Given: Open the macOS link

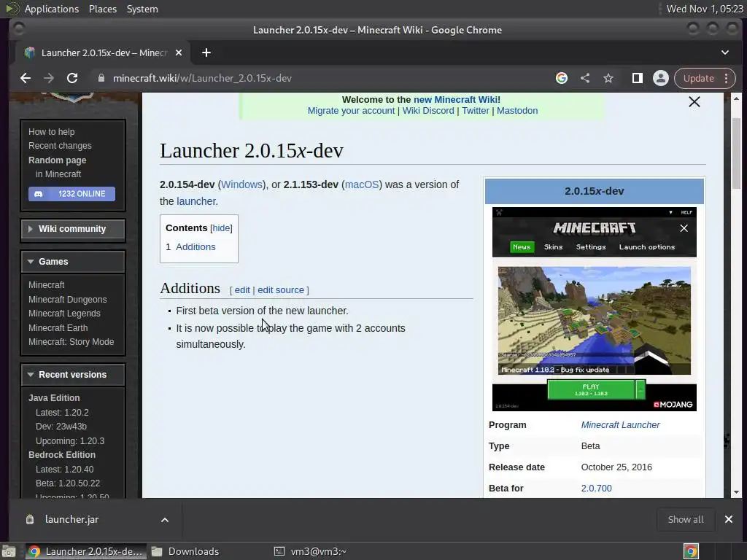Looking at the screenshot, I should click(362, 184).
